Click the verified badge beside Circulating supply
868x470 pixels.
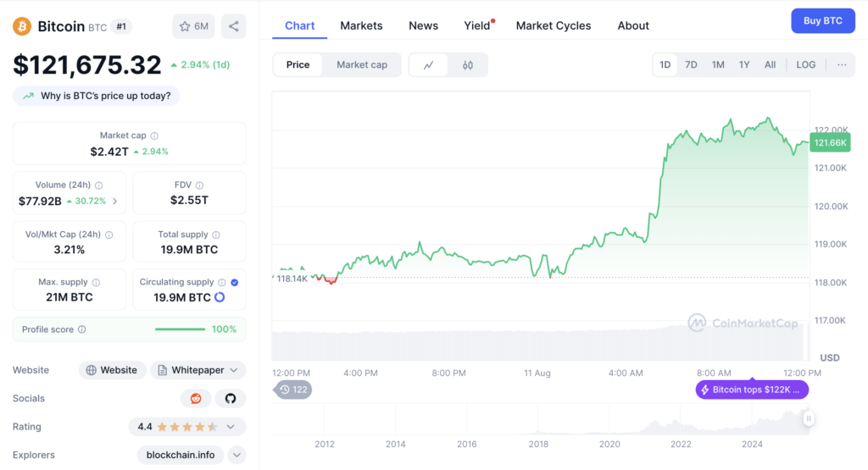(x=235, y=282)
